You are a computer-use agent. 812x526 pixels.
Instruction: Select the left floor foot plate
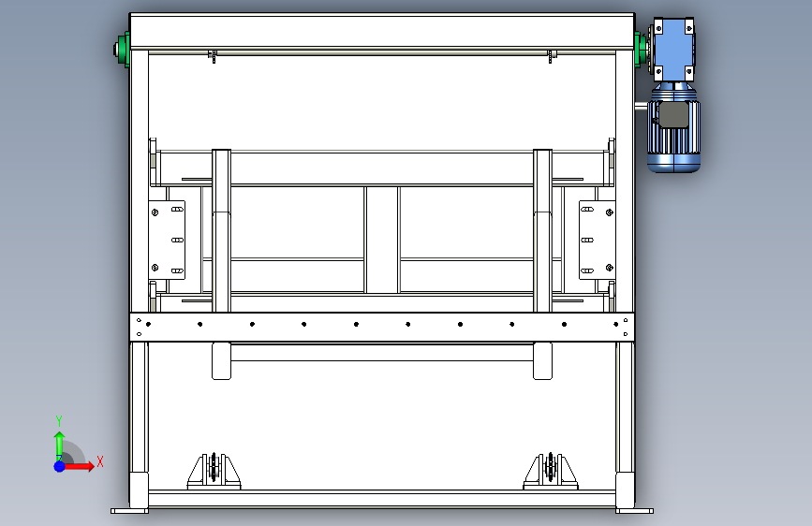[x=129, y=511]
